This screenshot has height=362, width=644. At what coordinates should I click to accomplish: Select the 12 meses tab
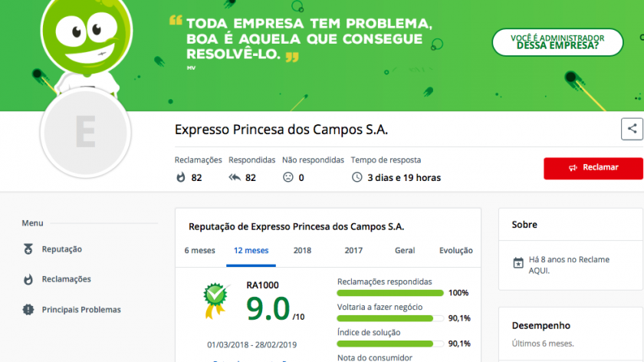click(x=251, y=250)
